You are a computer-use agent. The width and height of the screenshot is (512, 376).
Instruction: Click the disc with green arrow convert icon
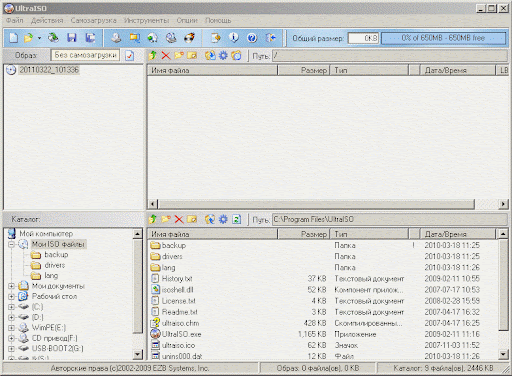[x=153, y=38]
